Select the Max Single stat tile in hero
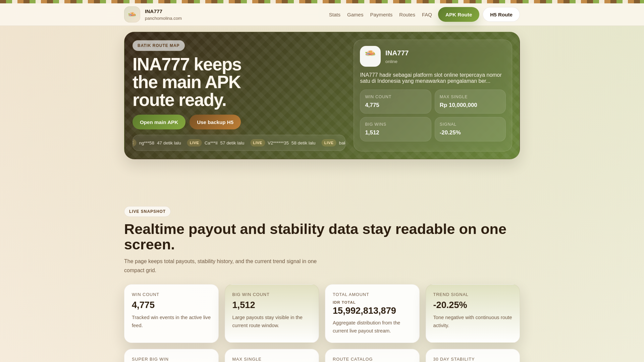Viewport: 644px width, 362px height. (x=470, y=102)
